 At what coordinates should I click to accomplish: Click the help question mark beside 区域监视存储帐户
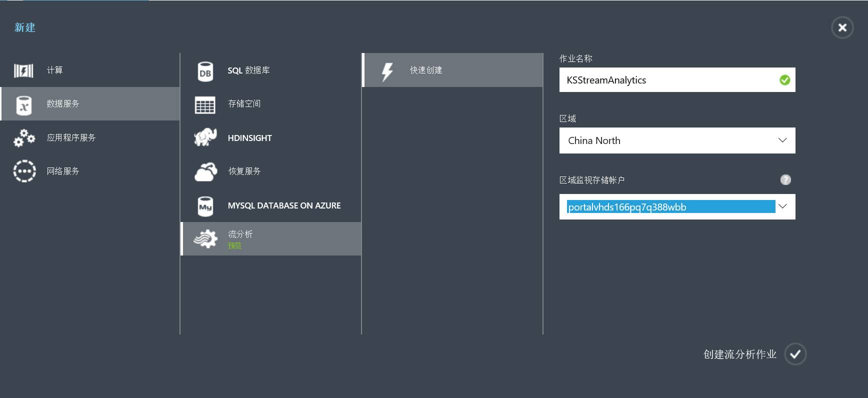coord(785,179)
